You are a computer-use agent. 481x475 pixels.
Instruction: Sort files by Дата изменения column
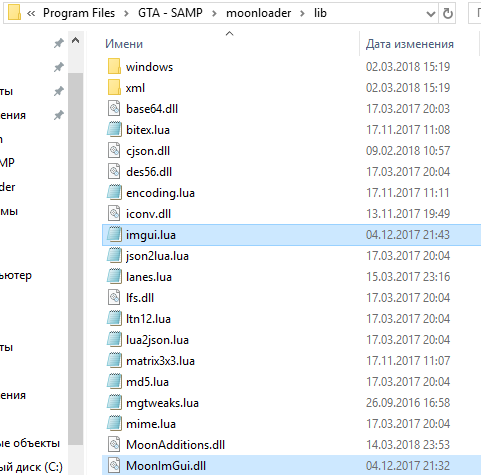410,44
